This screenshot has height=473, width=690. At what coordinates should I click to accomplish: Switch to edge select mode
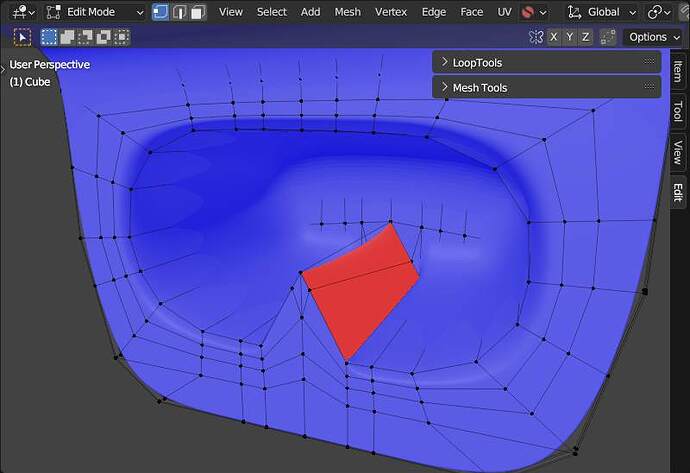click(x=180, y=12)
